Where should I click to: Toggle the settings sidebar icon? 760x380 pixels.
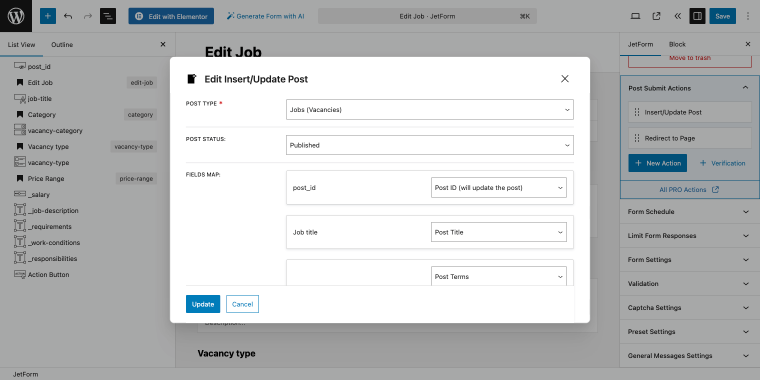pos(697,16)
